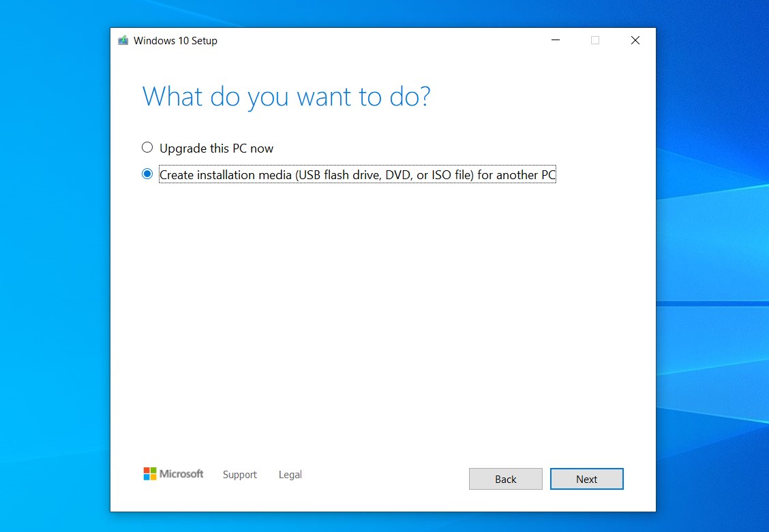
Task: Select the Create installation media radio button
Action: (147, 174)
